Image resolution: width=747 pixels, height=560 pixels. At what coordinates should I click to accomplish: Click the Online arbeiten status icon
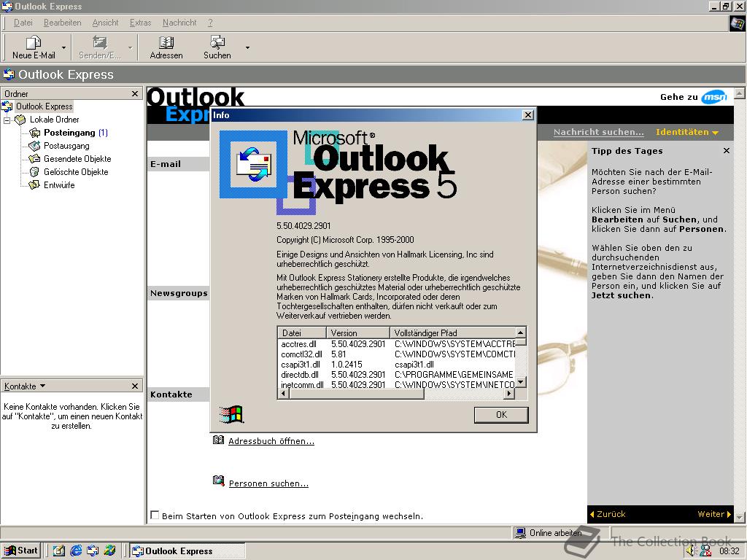(520, 533)
